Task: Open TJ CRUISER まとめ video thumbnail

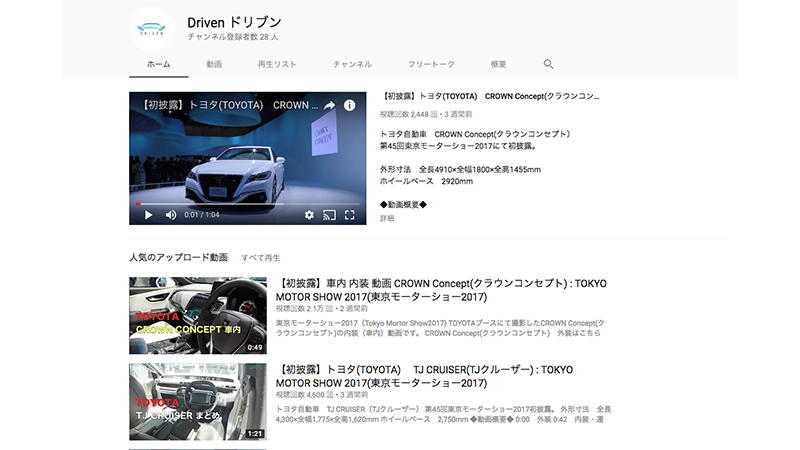Action: coord(198,402)
